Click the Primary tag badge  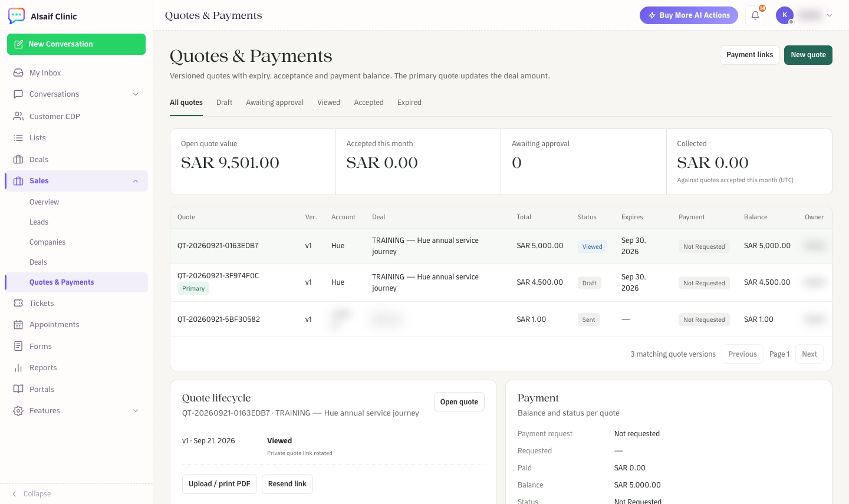[x=193, y=288]
